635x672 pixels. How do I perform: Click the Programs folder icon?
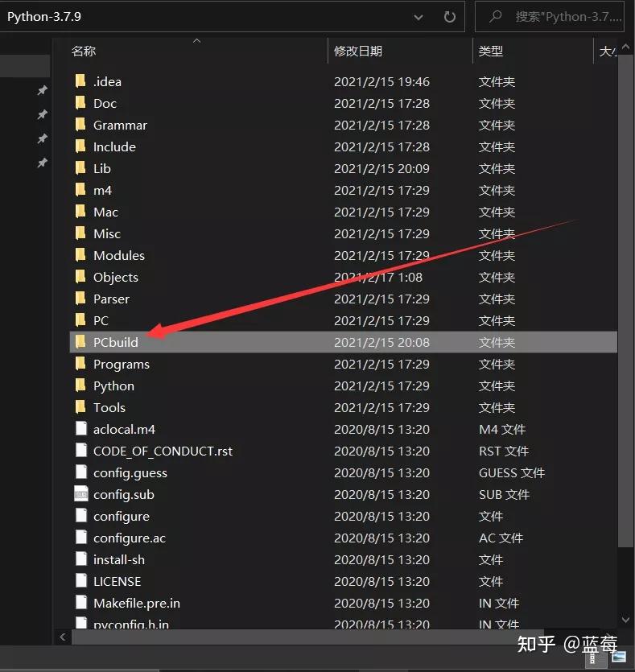tap(80, 364)
